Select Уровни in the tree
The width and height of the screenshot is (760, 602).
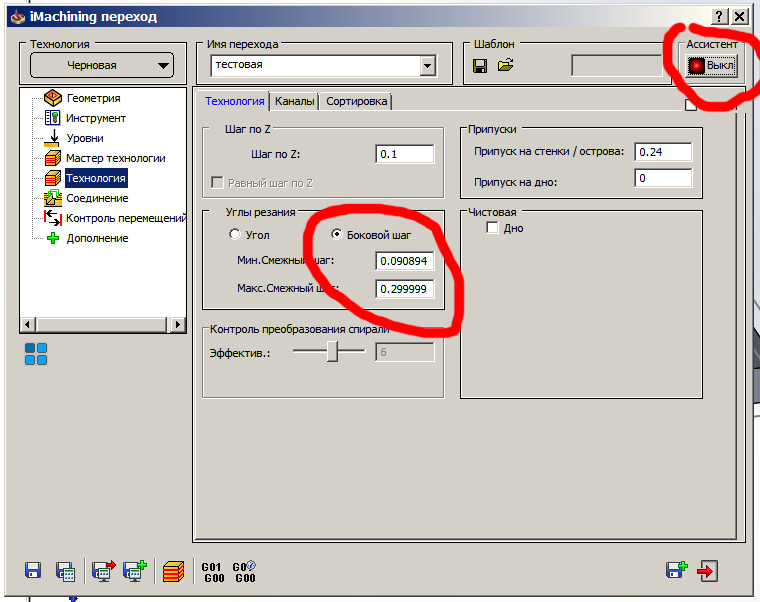pyautogui.click(x=85, y=138)
